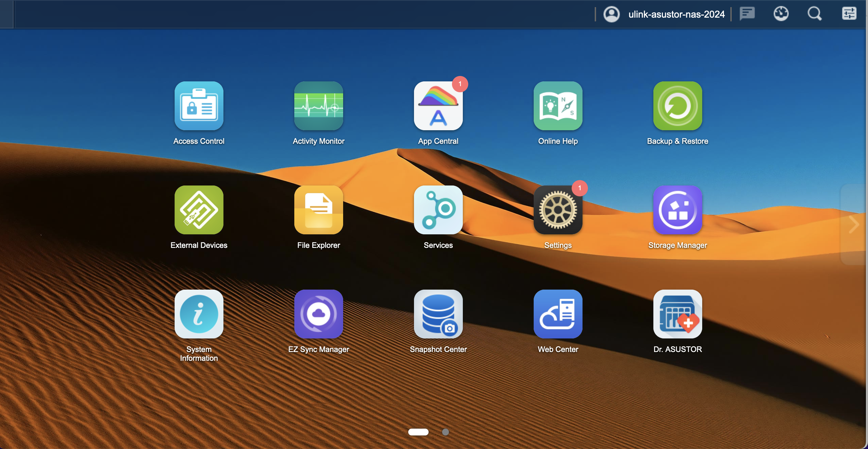Switch to second desktop page dot
Image resolution: width=868 pixels, height=449 pixels.
pos(446,432)
